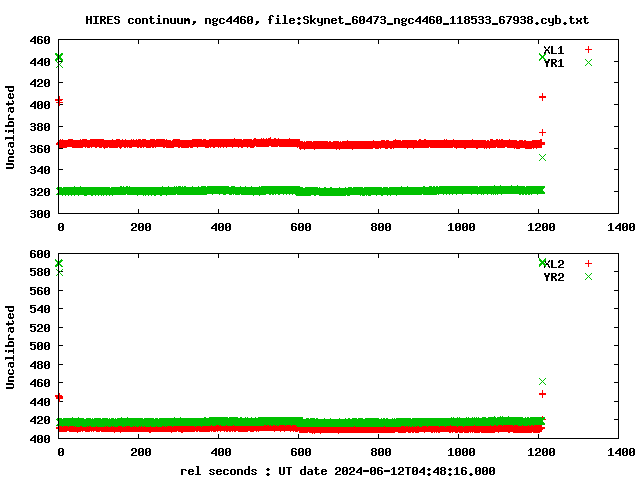Click the XL1 legend label
640x480 pixels.
(554, 50)
